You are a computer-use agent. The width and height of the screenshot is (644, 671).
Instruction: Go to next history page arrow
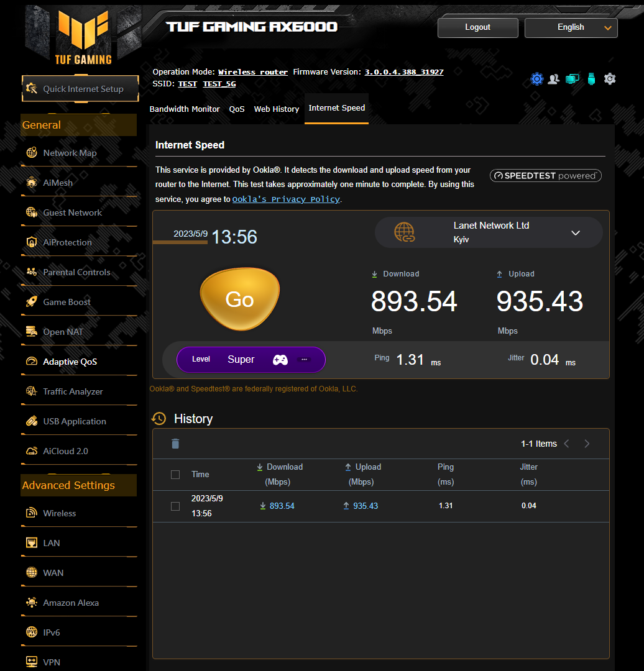pyautogui.click(x=587, y=444)
